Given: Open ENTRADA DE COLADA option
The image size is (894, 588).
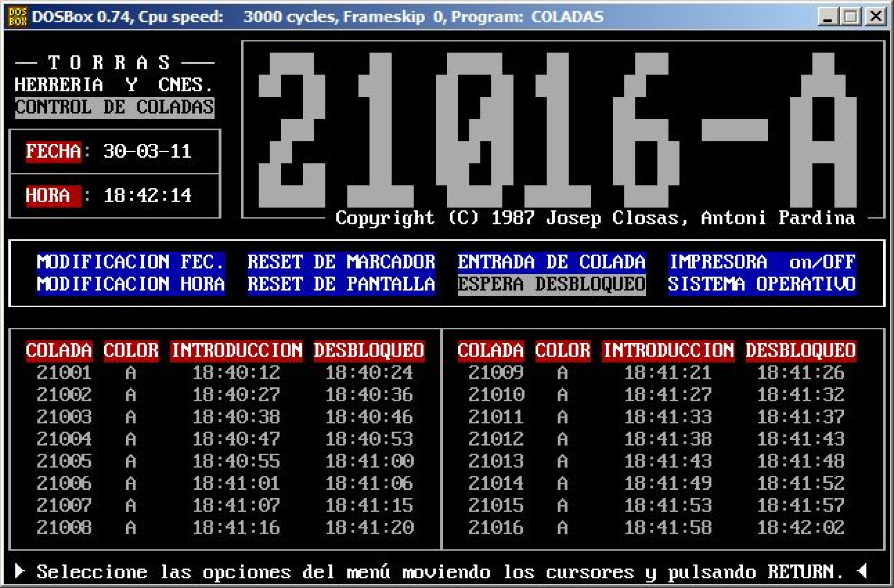Looking at the screenshot, I should click(x=551, y=262).
